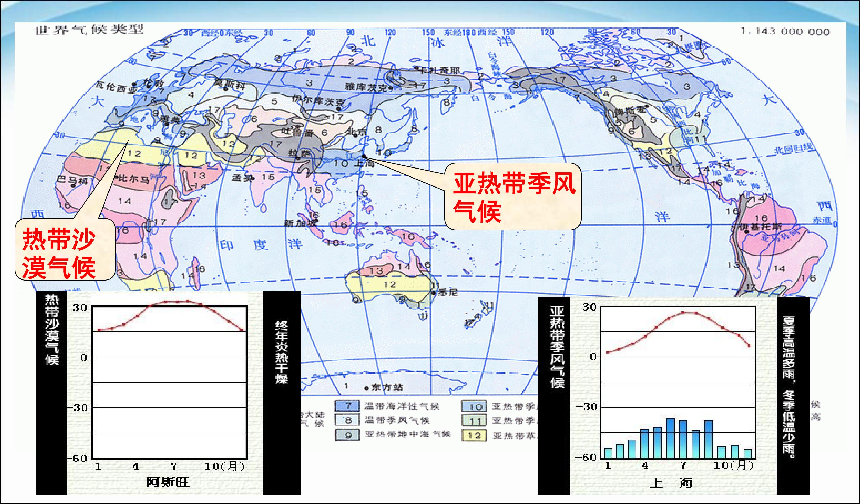
Task: Click the legend swatch numbered 7
Action: click(x=347, y=406)
